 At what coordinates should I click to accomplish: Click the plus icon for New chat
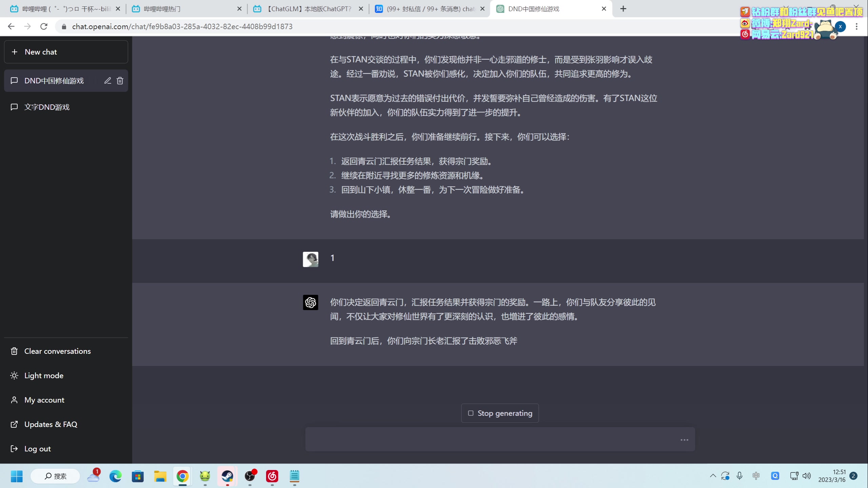15,52
